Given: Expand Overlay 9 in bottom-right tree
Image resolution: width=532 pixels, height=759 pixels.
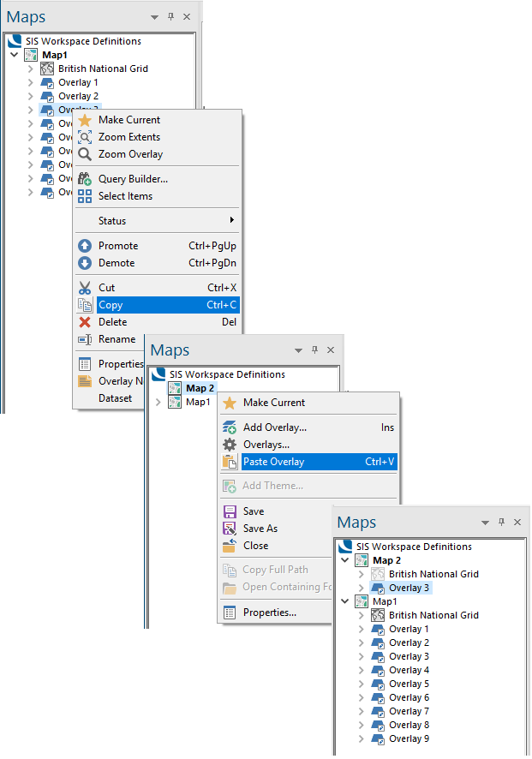Looking at the screenshot, I should coord(361,739).
